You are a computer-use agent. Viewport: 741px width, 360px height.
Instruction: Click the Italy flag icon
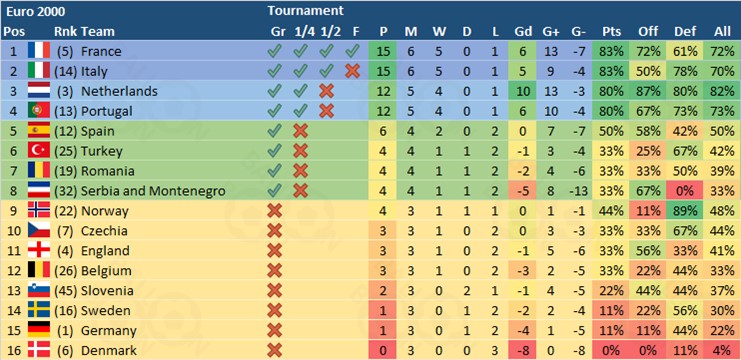[39, 71]
